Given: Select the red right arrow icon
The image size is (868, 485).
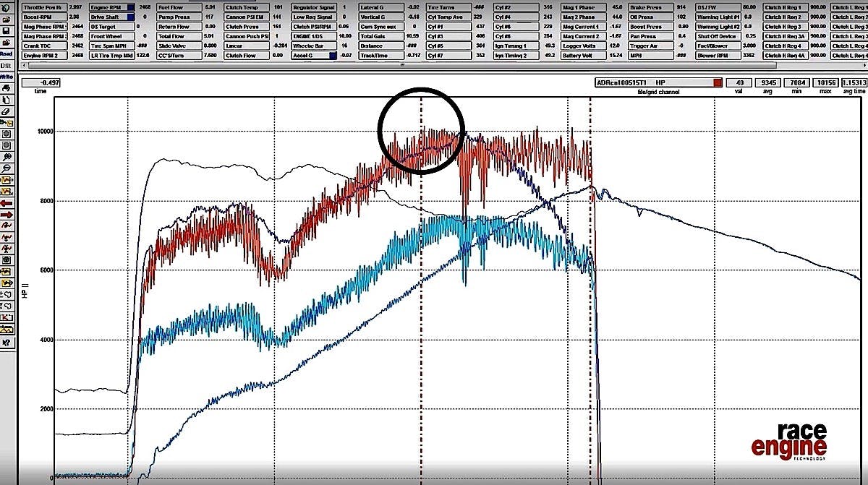Looking at the screenshot, I should click(6, 214).
